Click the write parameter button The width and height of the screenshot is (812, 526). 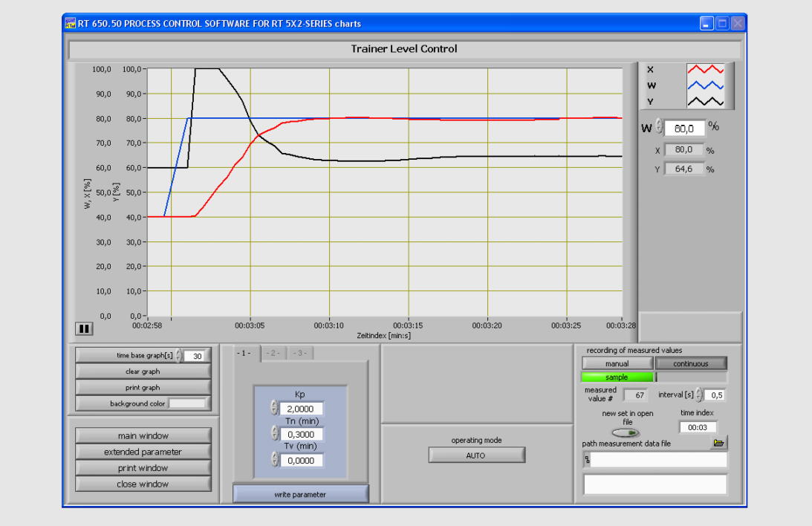pos(300,494)
